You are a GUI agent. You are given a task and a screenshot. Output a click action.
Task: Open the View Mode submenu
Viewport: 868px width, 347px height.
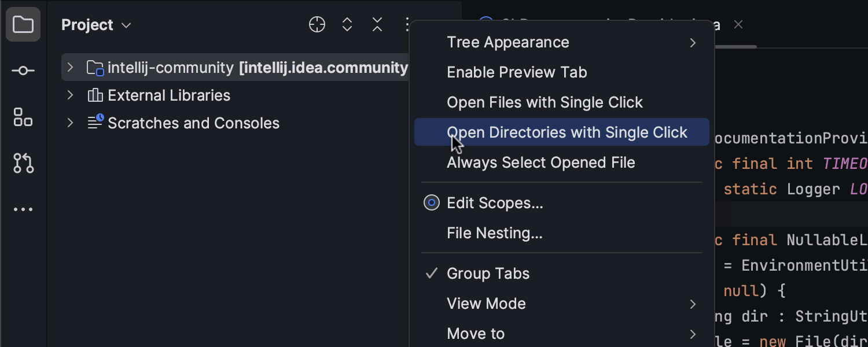coord(486,304)
